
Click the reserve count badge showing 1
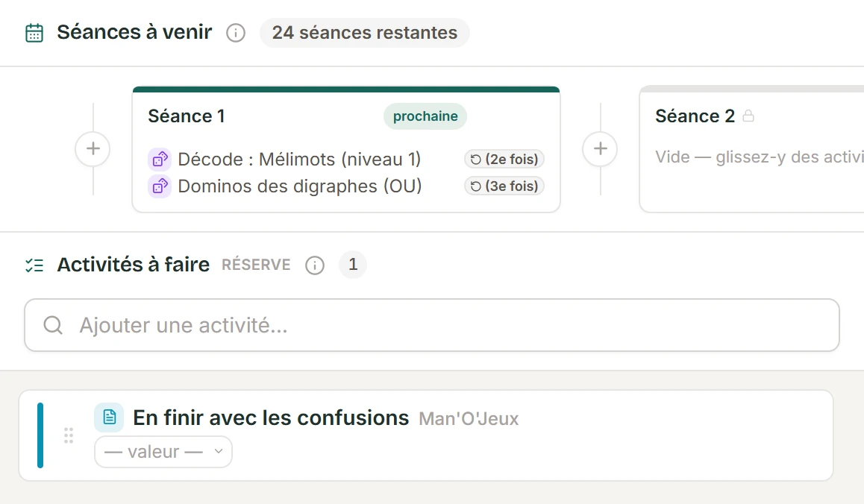(x=353, y=265)
